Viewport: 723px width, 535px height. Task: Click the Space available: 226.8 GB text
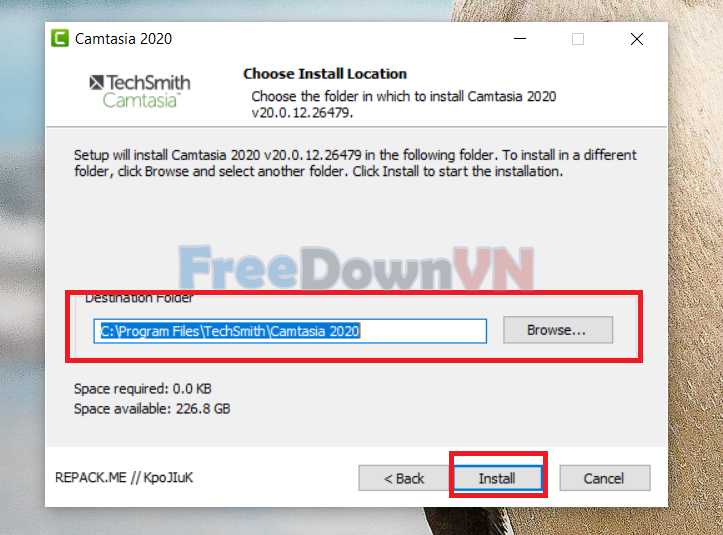tap(152, 409)
